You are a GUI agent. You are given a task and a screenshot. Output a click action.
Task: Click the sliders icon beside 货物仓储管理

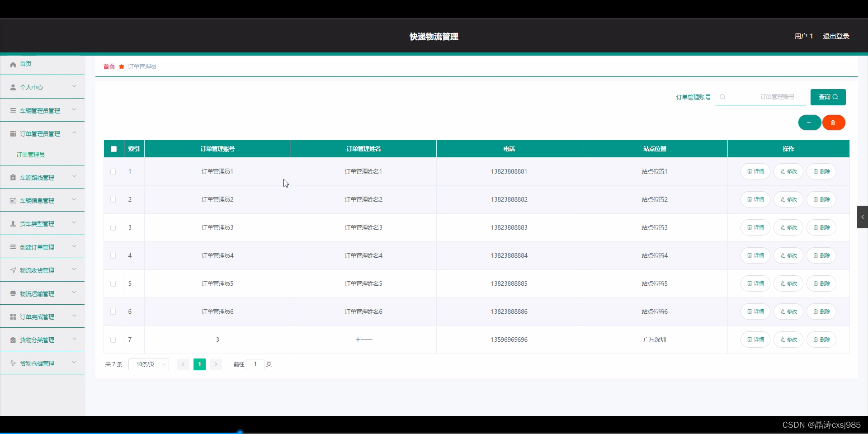[x=13, y=363]
